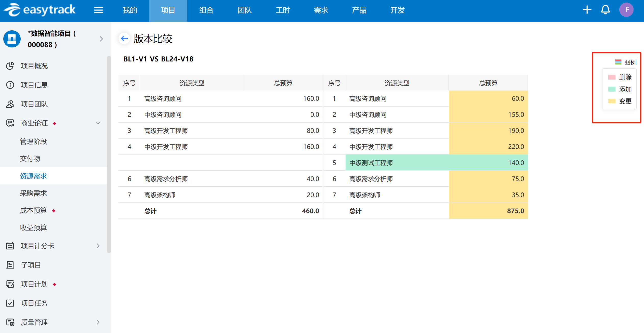This screenshot has height=333, width=644.
Task: Collapse the 商业论证 section
Action: pos(98,123)
